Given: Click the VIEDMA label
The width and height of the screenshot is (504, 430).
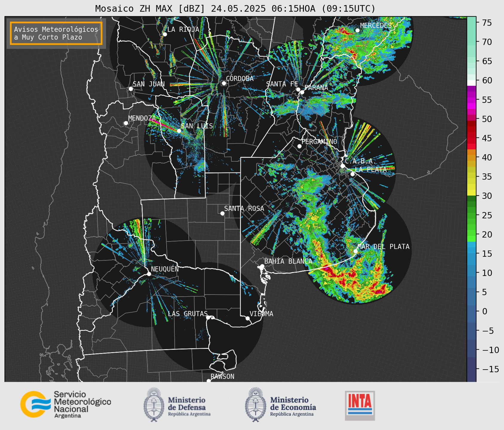Looking at the screenshot, I should [261, 314].
